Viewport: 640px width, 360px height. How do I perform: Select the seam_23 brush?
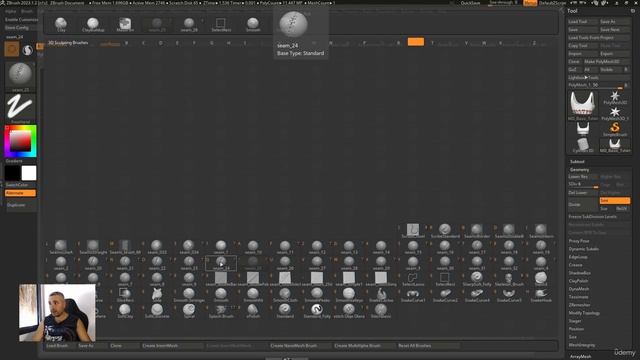coord(189,263)
